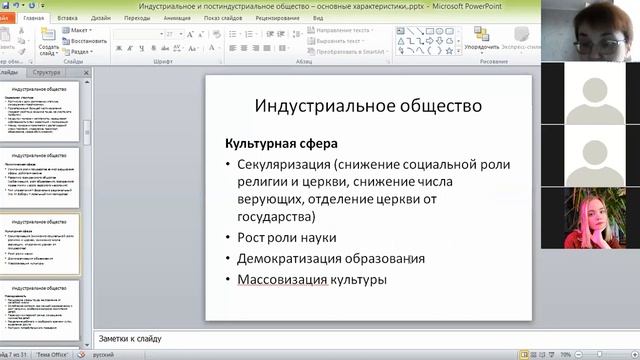
Task: Decrease list indent level icon
Action: (x=270, y=34)
